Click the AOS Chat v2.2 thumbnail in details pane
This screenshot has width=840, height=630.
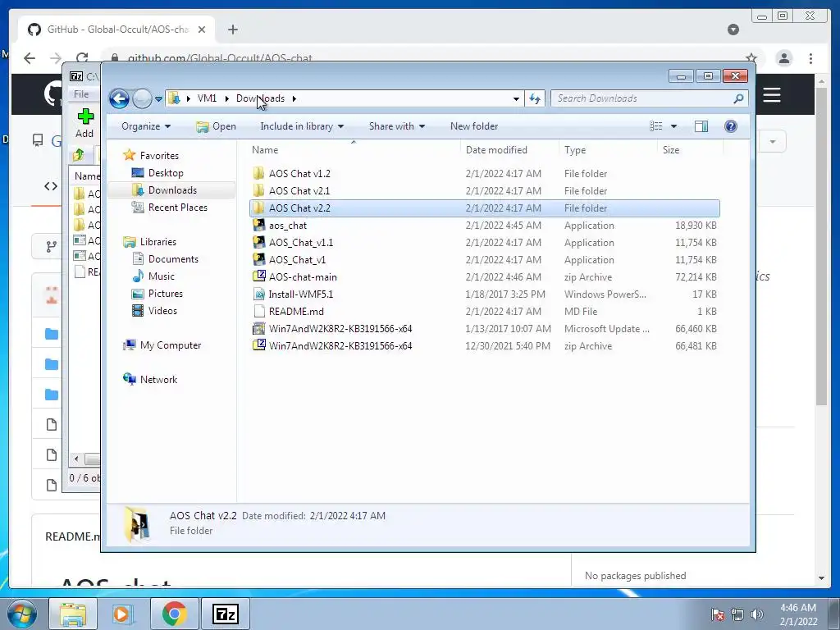point(137,524)
